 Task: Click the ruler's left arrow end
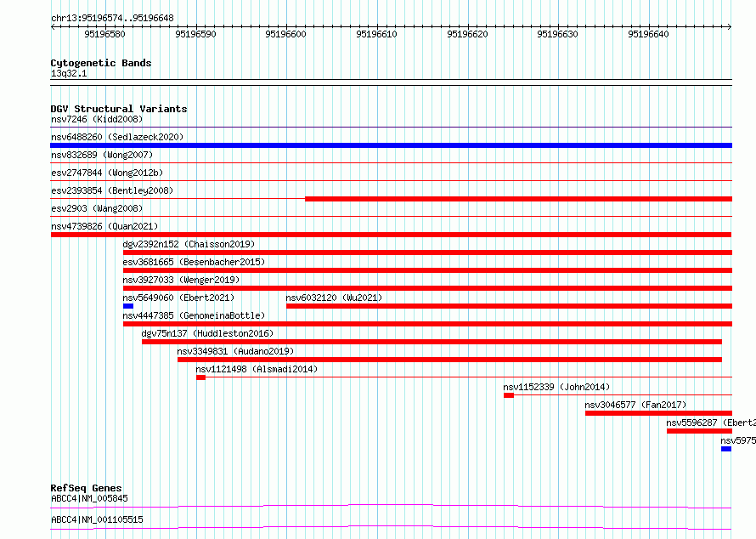(x=53, y=27)
